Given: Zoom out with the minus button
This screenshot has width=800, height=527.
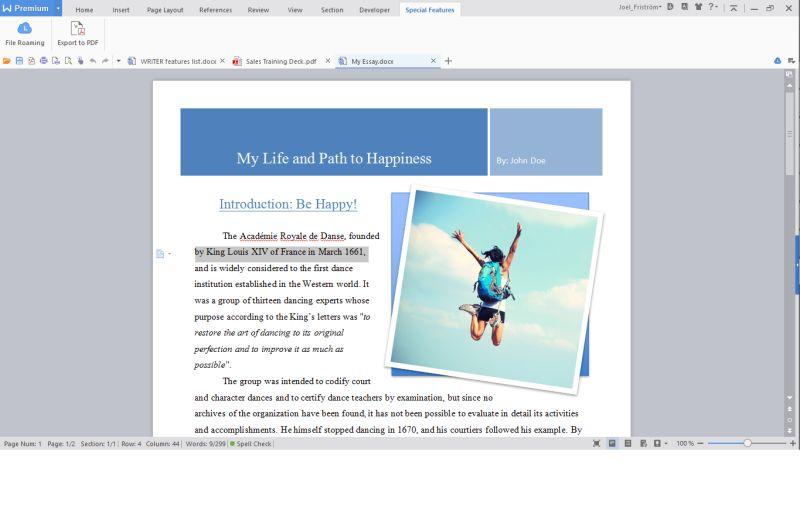Looking at the screenshot, I should click(x=701, y=444).
